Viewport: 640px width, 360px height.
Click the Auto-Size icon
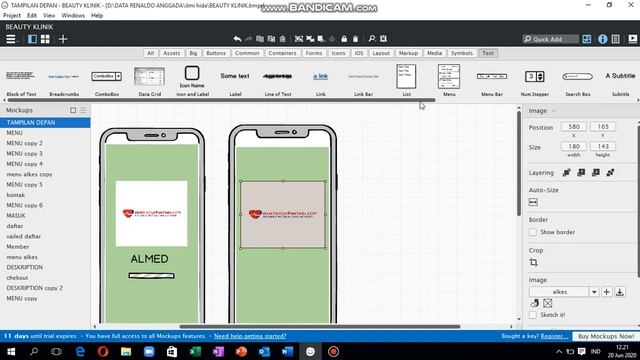533,202
